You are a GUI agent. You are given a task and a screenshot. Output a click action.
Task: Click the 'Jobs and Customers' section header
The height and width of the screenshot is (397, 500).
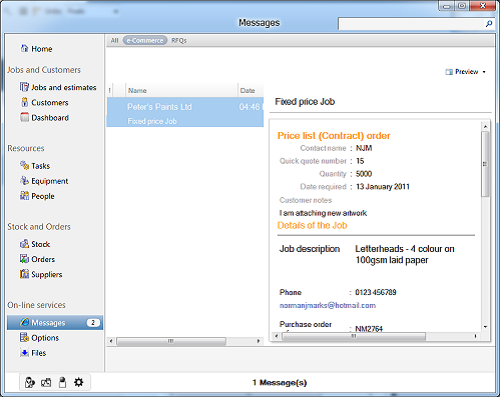[x=44, y=70]
